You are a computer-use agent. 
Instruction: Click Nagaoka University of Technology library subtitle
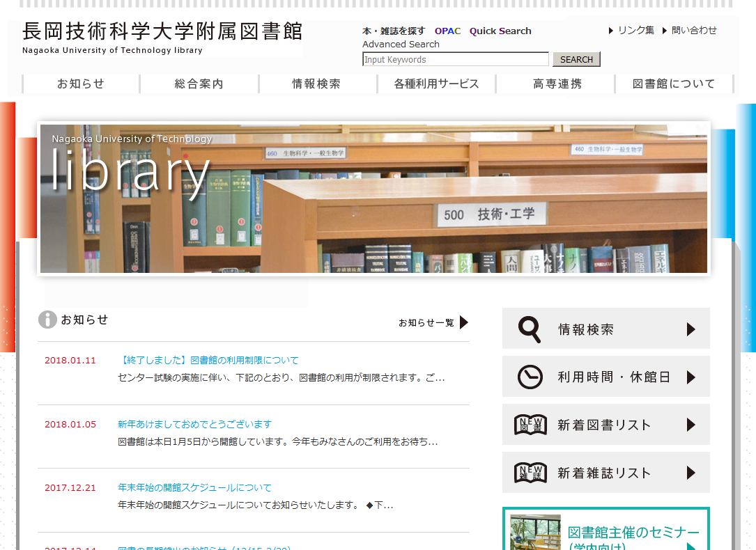tap(112, 50)
